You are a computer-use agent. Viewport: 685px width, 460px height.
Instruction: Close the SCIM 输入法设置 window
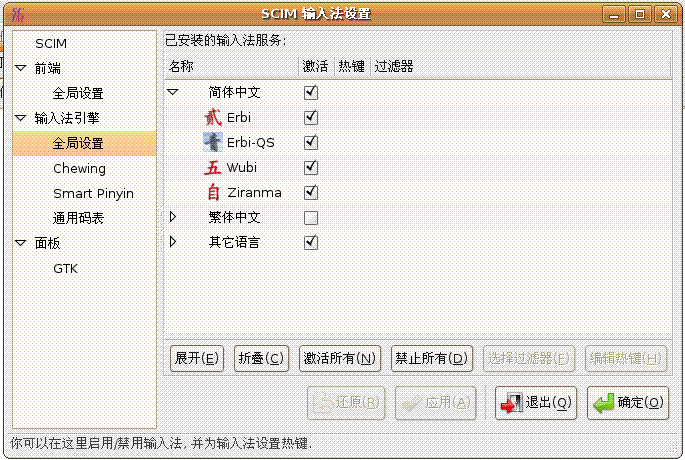[x=666, y=14]
